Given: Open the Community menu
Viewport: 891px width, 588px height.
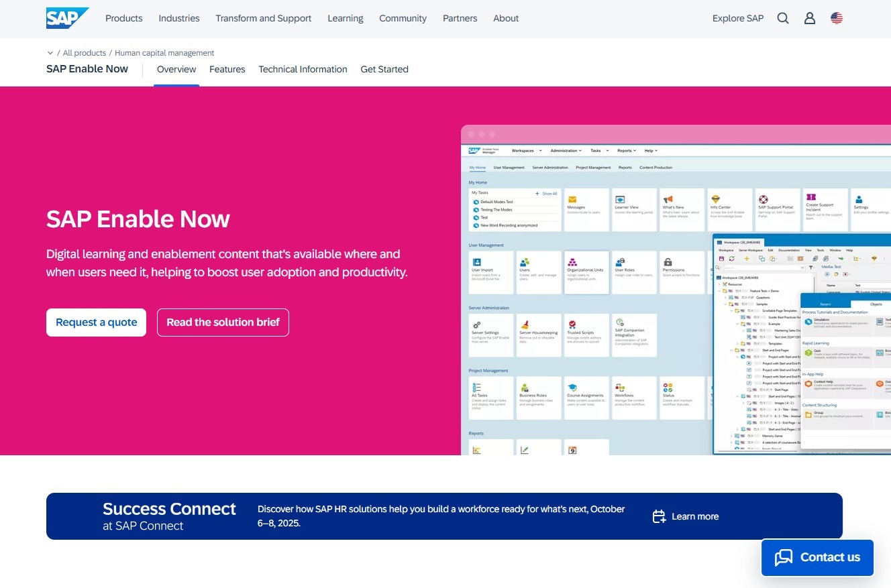Looking at the screenshot, I should coord(403,18).
